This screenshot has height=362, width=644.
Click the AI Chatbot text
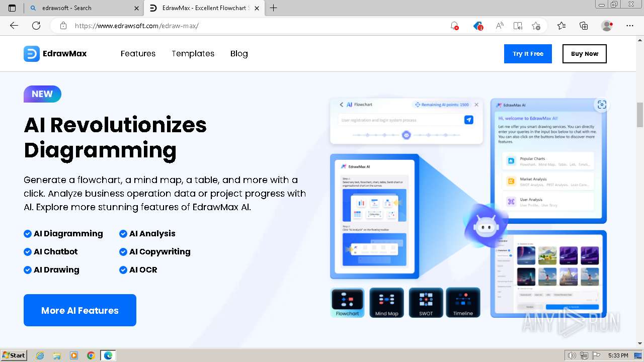[56, 251]
